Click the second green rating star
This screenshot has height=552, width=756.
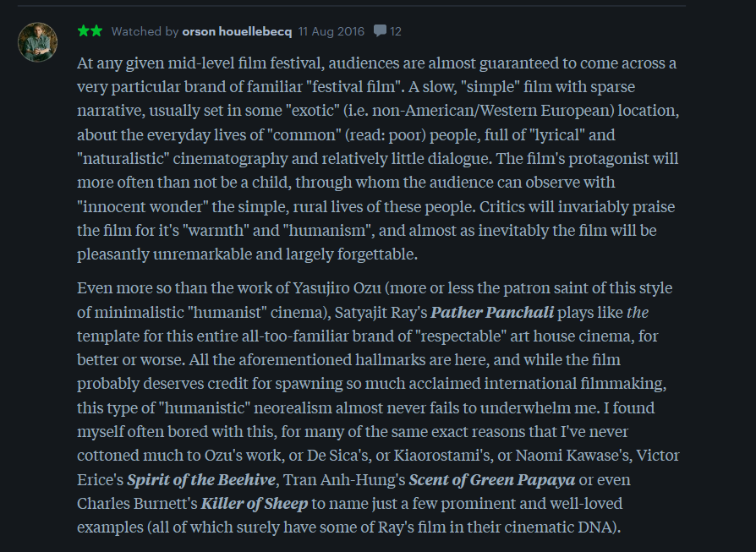(96, 30)
